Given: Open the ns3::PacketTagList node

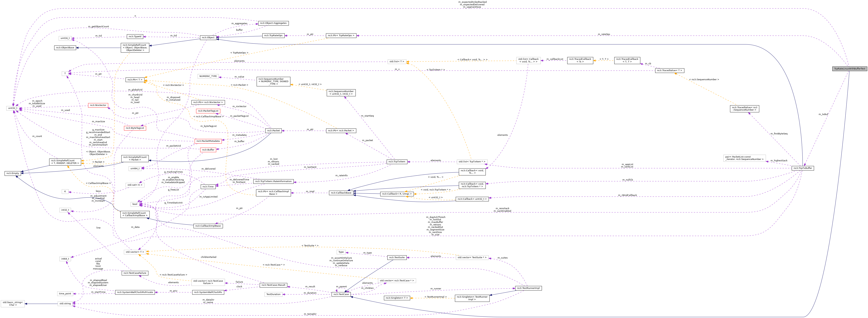Looking at the screenshot, I should (208, 111).
